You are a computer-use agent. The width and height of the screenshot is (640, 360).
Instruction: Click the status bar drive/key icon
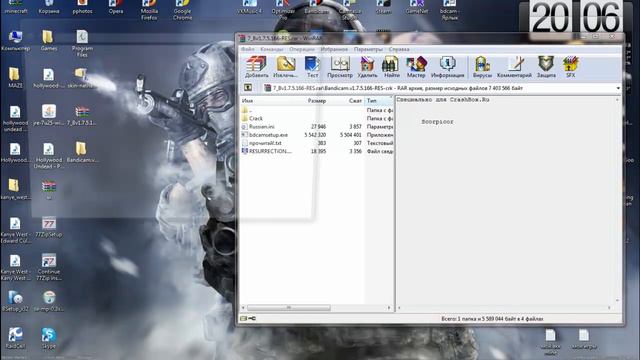[248, 318]
